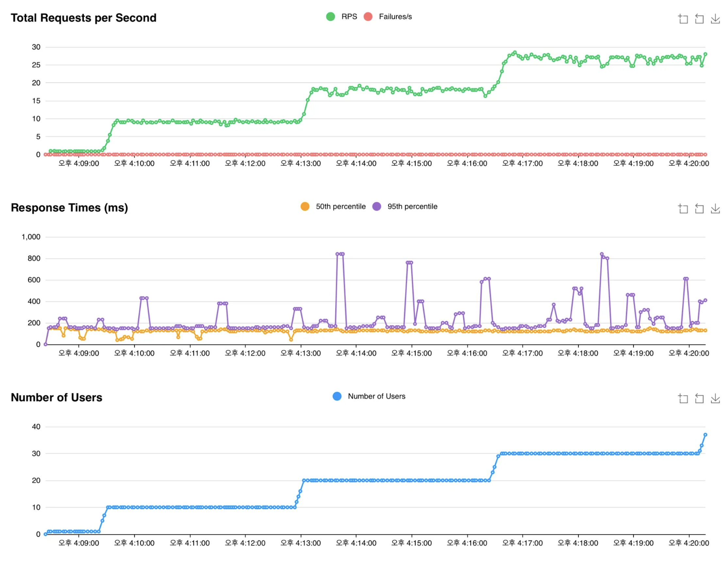
Task: Toggle the RPS series legend label
Action: tap(349, 16)
